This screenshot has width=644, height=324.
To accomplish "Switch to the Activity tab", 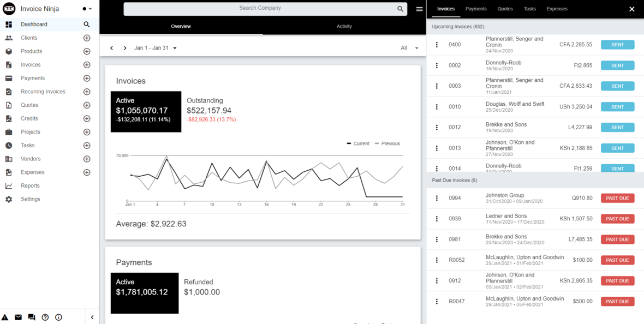I will pyautogui.click(x=344, y=26).
